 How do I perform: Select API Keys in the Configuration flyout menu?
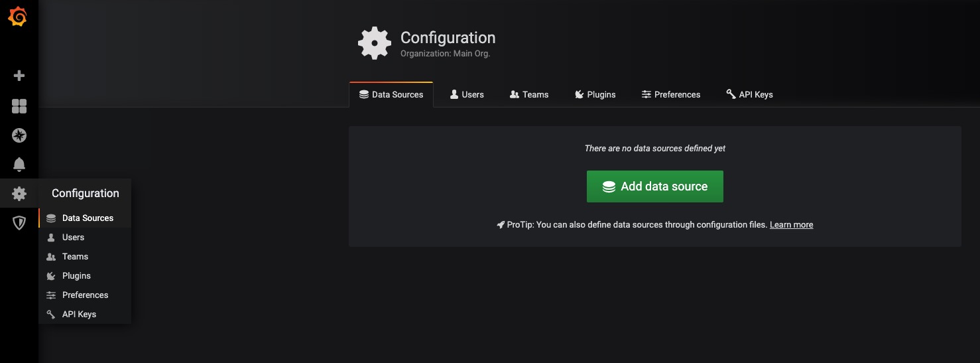[79, 315]
